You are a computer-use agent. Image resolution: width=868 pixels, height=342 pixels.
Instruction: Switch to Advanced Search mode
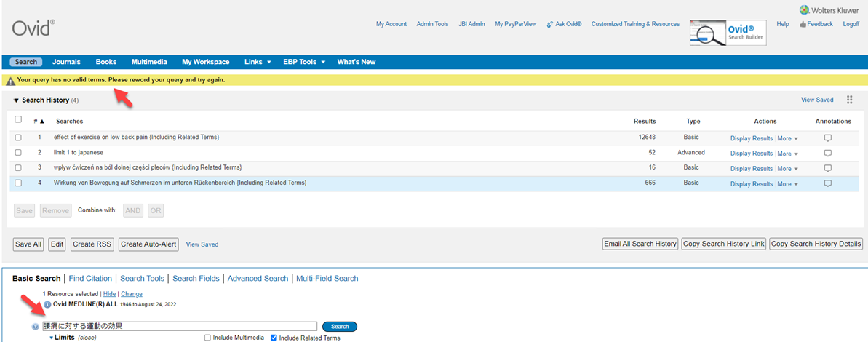click(258, 279)
